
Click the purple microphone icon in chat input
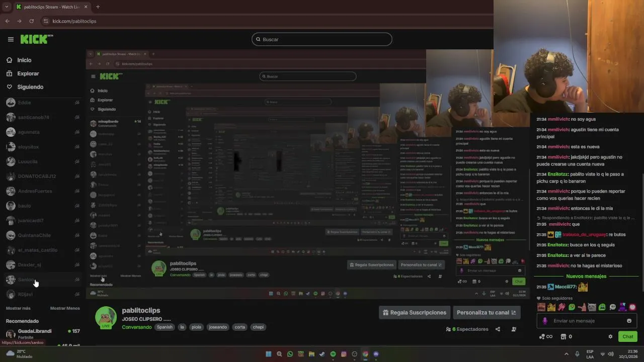click(x=545, y=321)
